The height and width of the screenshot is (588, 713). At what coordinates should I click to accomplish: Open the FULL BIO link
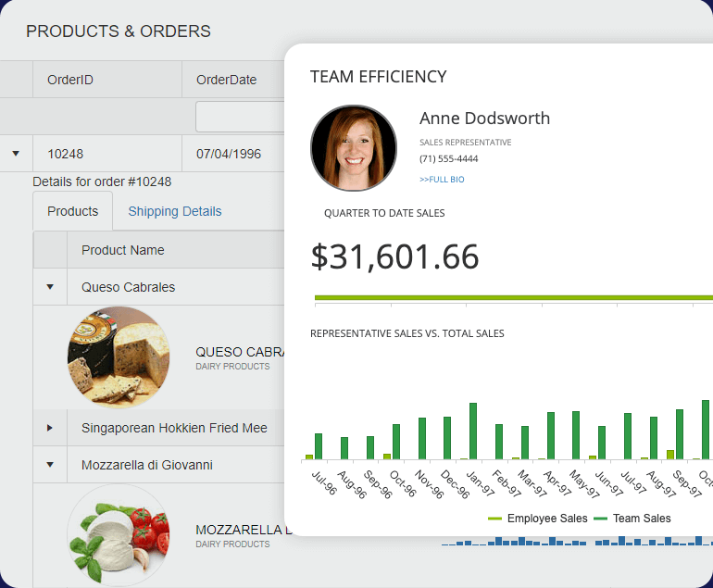[x=442, y=179]
